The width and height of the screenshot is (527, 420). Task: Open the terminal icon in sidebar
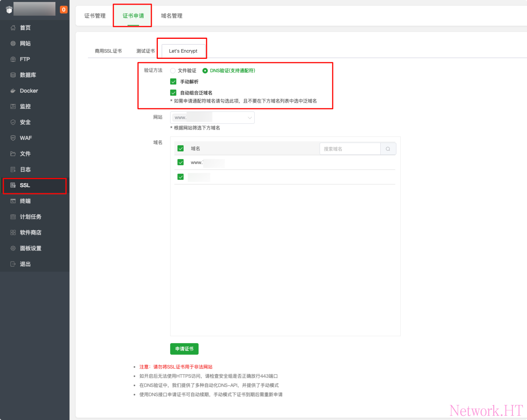pos(13,201)
